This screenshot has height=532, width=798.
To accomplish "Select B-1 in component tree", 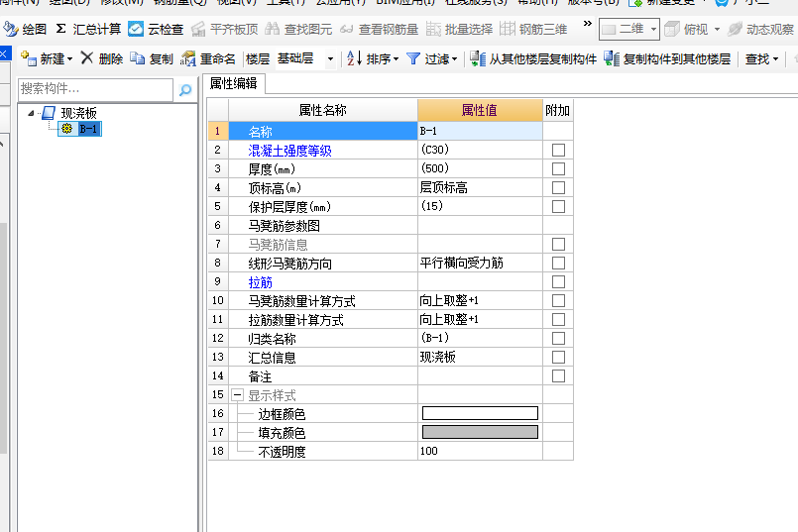I will pos(88,129).
